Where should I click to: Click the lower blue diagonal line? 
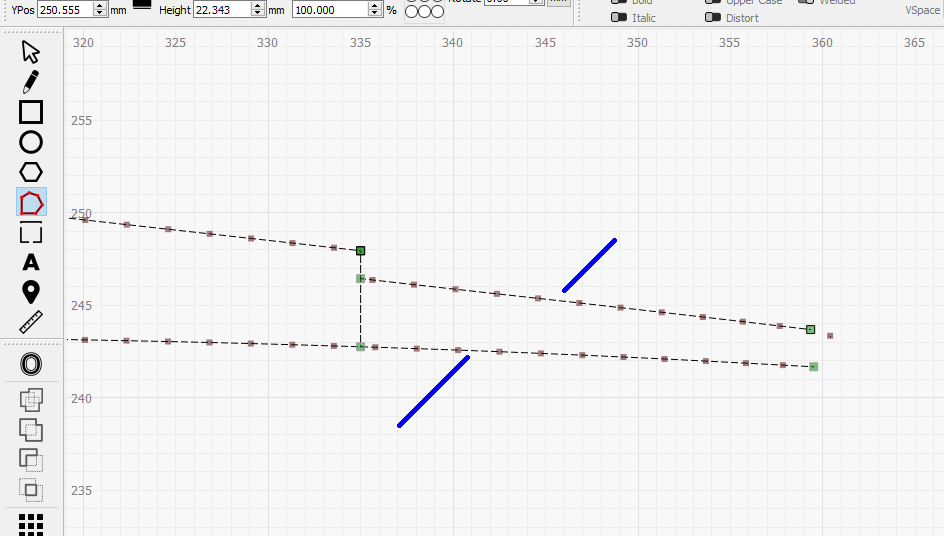tap(433, 391)
